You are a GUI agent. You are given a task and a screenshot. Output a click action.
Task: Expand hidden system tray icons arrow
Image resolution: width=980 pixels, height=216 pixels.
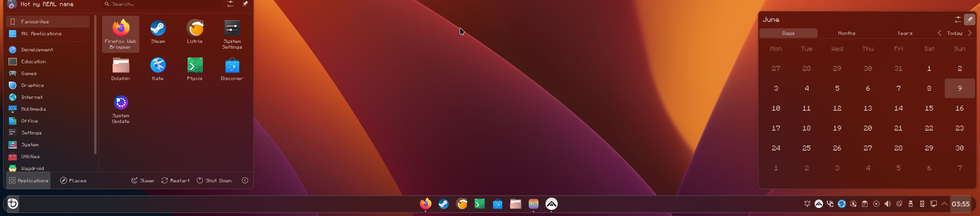tap(944, 204)
